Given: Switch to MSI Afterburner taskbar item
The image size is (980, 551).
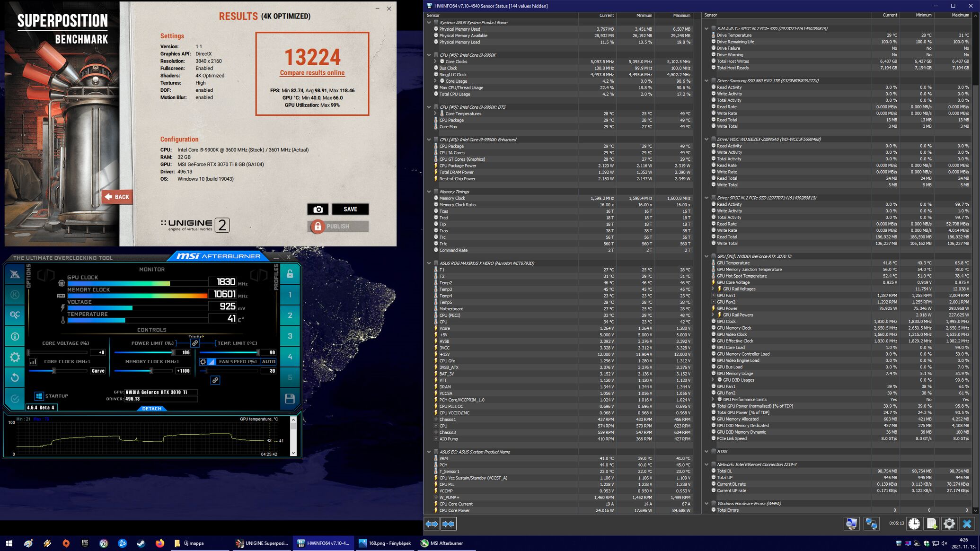Looking at the screenshot, I should [x=446, y=543].
